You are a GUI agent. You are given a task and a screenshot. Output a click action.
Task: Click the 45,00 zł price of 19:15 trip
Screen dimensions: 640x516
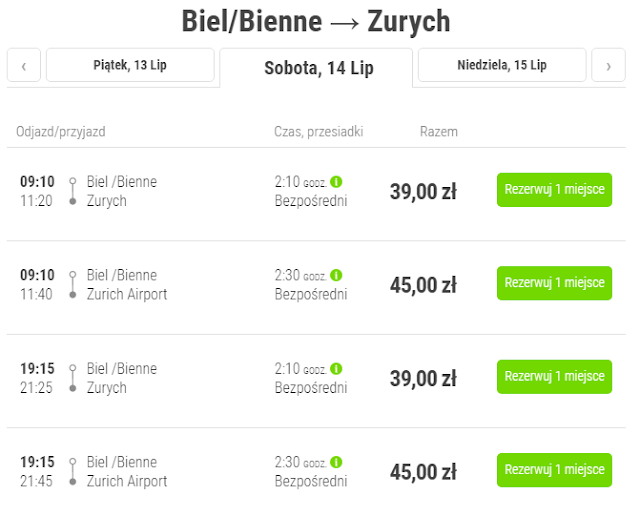tap(423, 472)
